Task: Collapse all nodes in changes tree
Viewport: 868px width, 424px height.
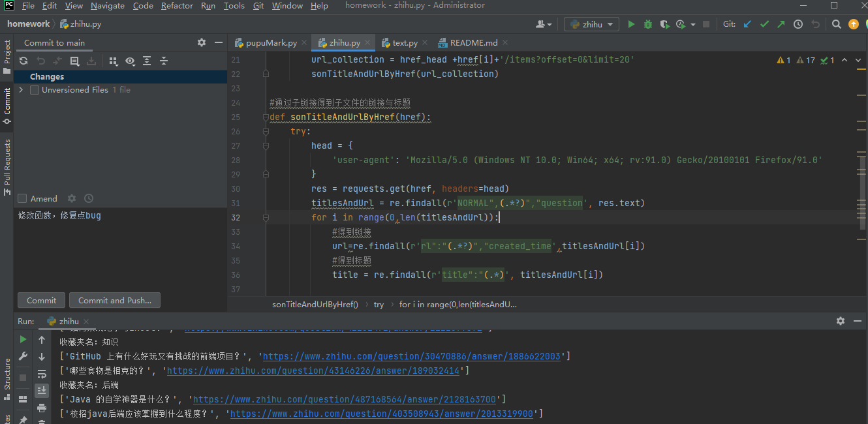Action: [164, 61]
